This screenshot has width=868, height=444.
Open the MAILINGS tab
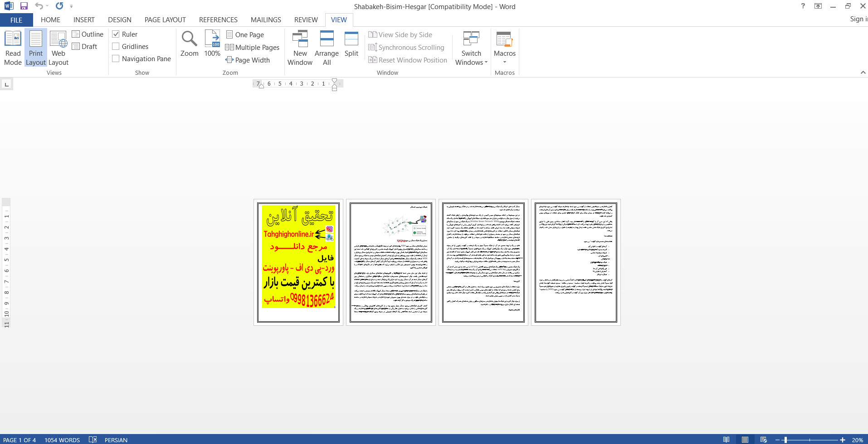click(266, 20)
